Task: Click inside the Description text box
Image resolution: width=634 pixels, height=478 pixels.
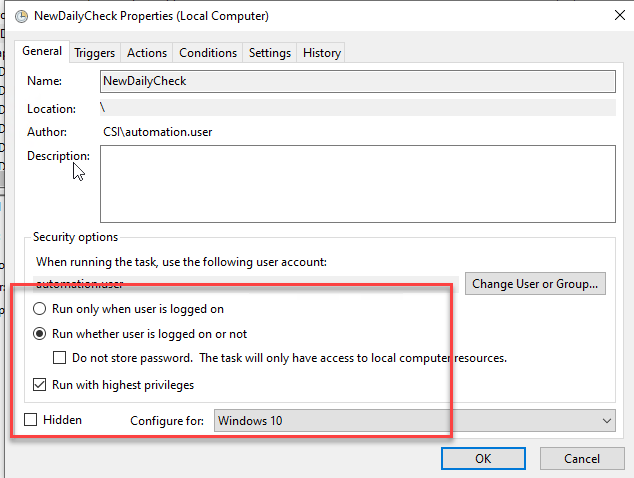Action: 357,183
